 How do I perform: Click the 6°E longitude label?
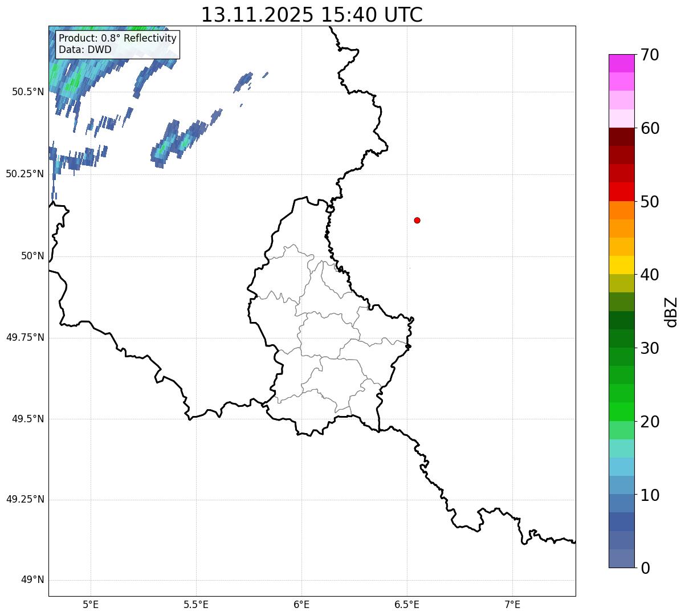point(301,604)
